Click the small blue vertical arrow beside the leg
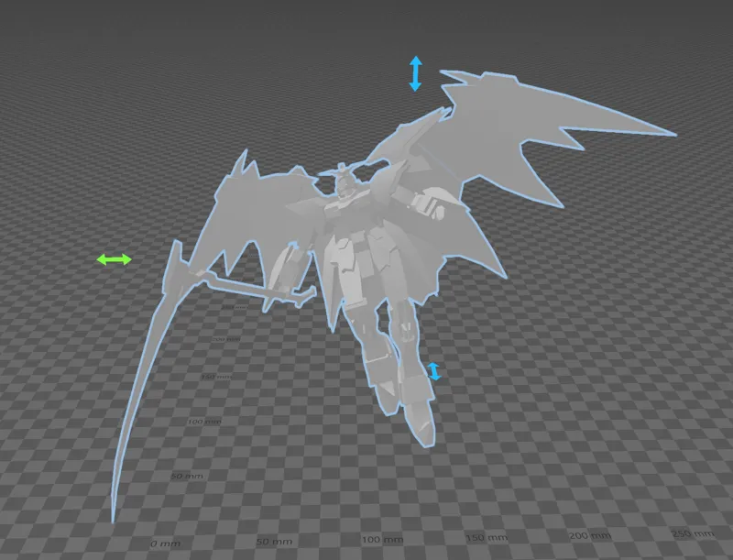The width and height of the screenshot is (733, 560). [x=434, y=371]
